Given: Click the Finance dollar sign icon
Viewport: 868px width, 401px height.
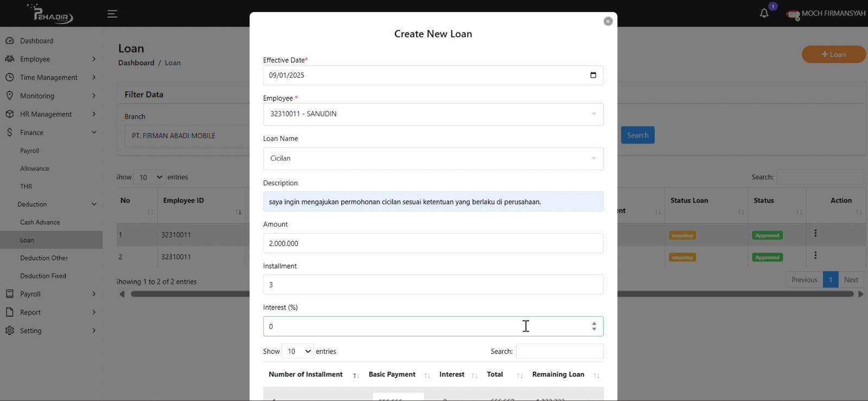Looking at the screenshot, I should pyautogui.click(x=10, y=132).
